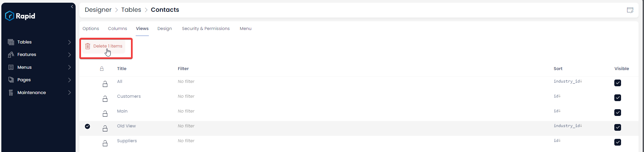
Task: Click the Features icon in sidebar
Action: (x=11, y=55)
